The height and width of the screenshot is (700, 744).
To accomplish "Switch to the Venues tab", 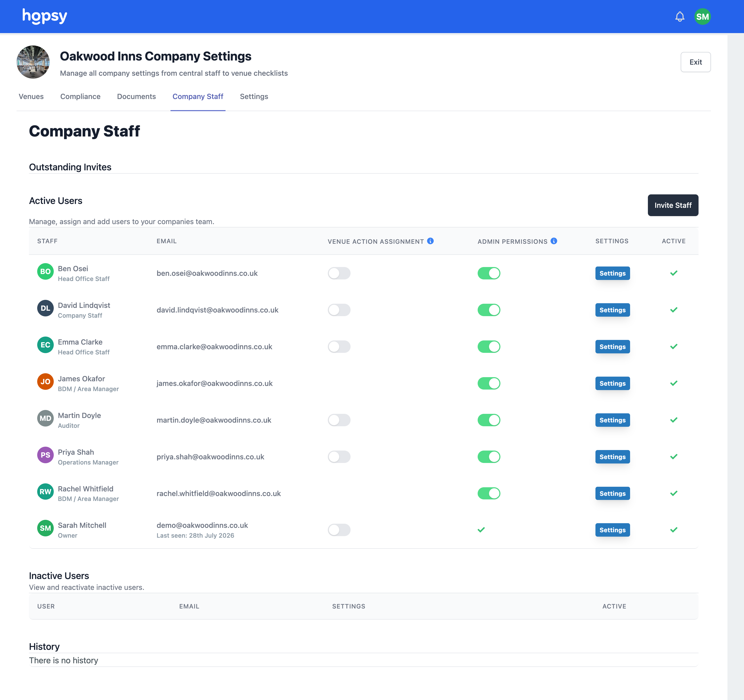I will coord(31,97).
